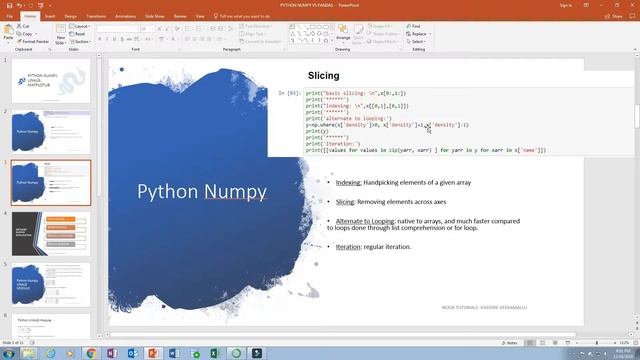Click Sign in link
640x360 pixels.
566,5
